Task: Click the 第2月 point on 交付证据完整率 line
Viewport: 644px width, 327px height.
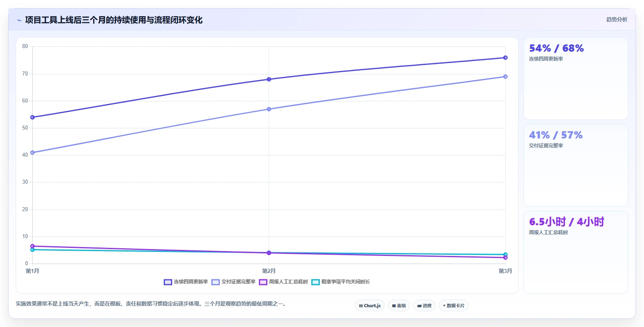Action: tap(269, 109)
